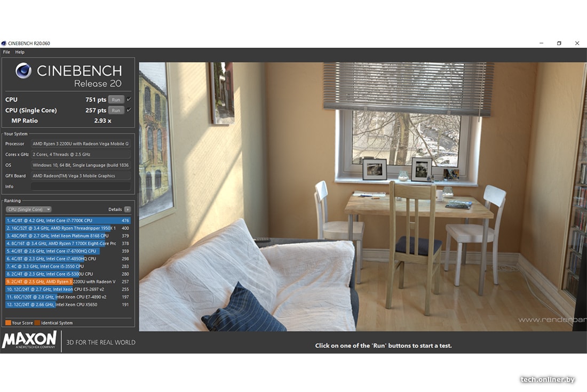Open the CPU (Single Core) ranking dropdown
587x392 pixels.
click(28, 210)
